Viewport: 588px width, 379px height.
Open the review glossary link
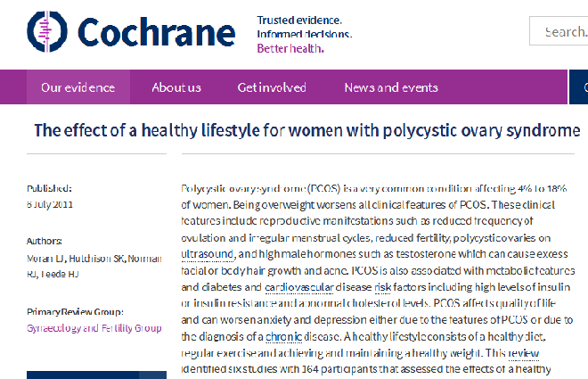pos(524,353)
